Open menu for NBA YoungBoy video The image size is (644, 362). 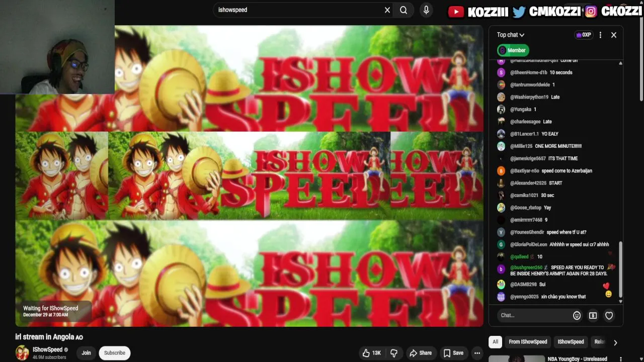[621, 359]
